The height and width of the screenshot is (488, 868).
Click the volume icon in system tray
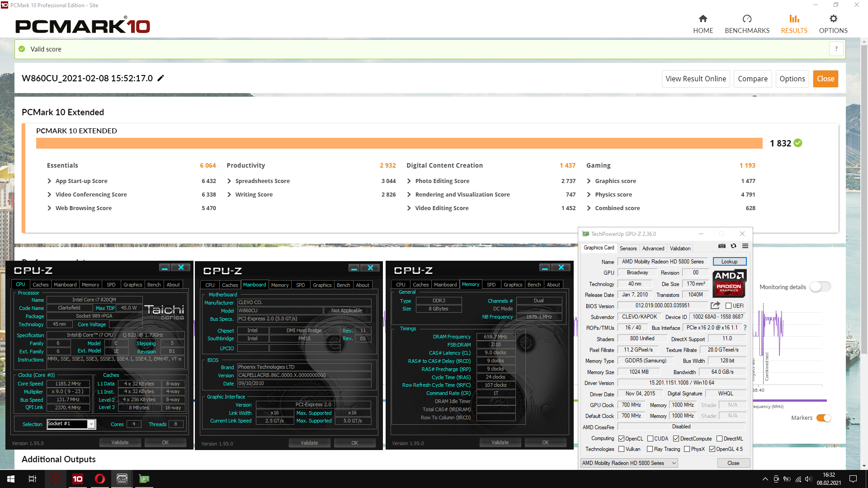click(x=808, y=479)
